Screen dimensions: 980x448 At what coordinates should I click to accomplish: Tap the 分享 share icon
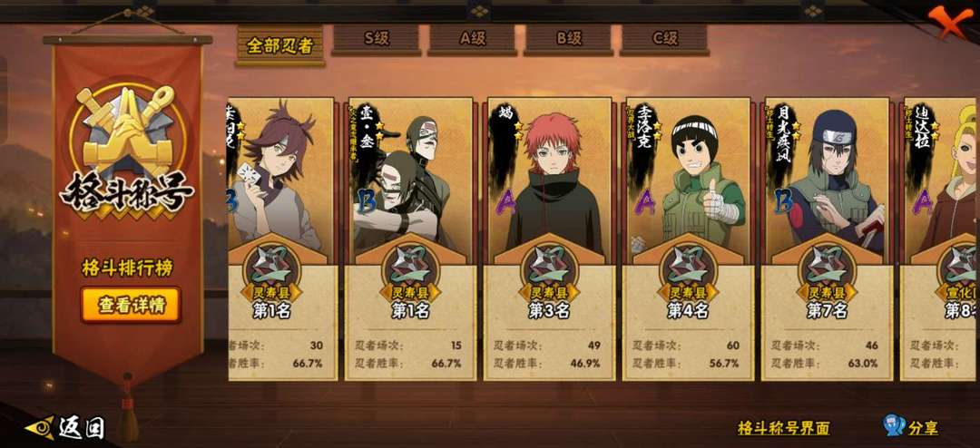894,426
